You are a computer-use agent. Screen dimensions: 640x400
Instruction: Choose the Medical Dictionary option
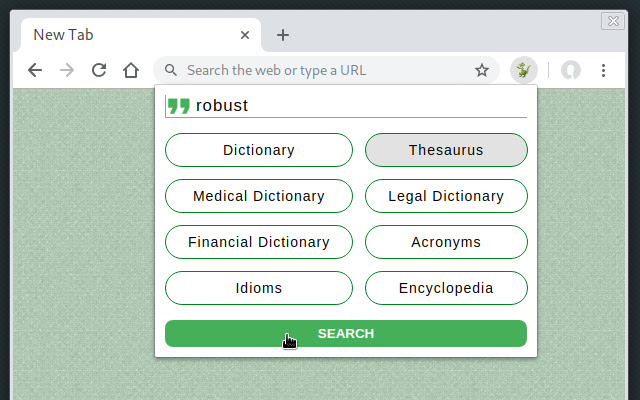(x=259, y=196)
